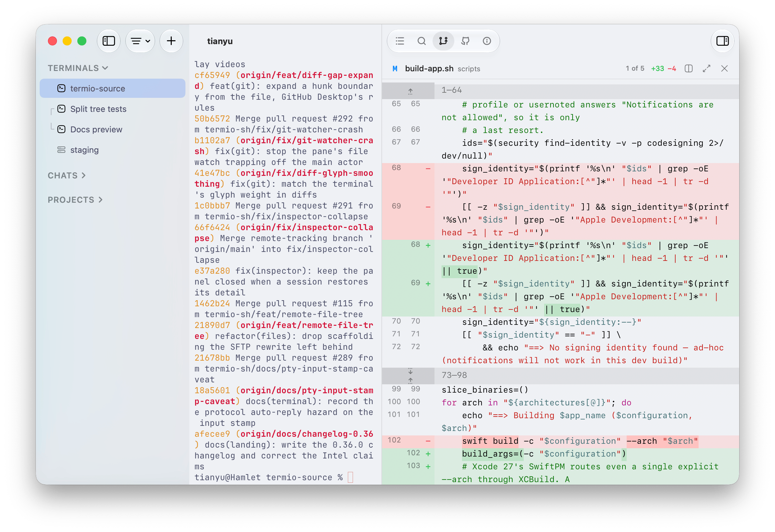The width and height of the screenshot is (775, 532).
Task: Open the pull request inspector tab
Action: pyautogui.click(x=465, y=41)
